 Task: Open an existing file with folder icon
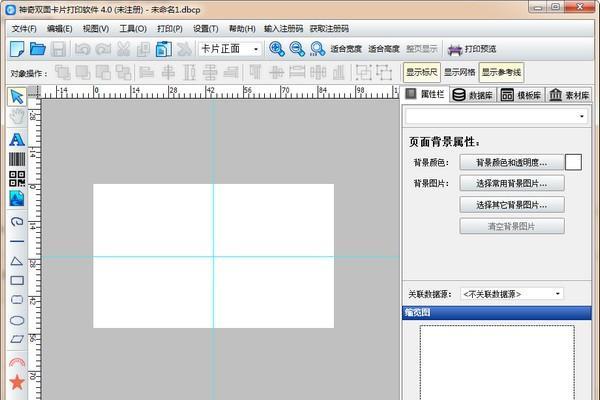(38, 49)
